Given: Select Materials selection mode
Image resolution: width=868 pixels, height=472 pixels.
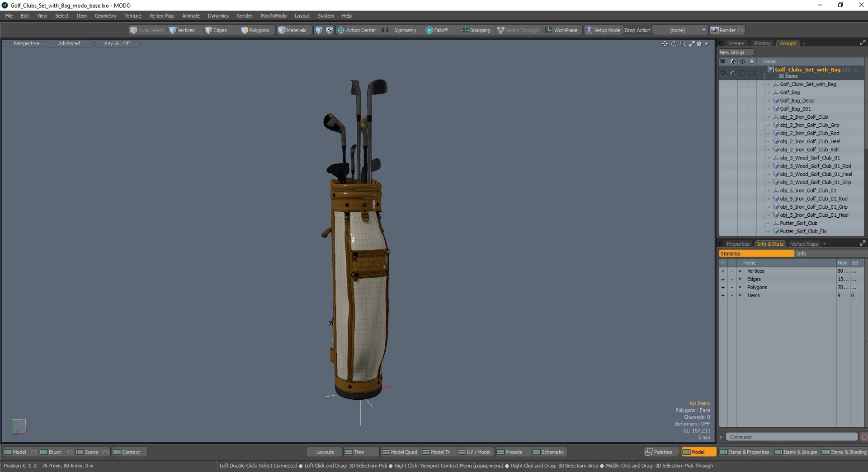Looking at the screenshot, I should click(292, 30).
